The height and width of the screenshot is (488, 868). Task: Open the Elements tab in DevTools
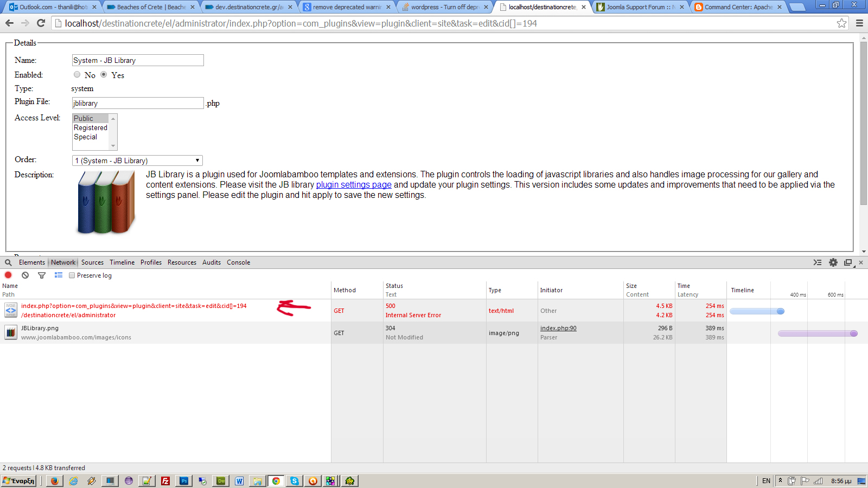(x=32, y=262)
